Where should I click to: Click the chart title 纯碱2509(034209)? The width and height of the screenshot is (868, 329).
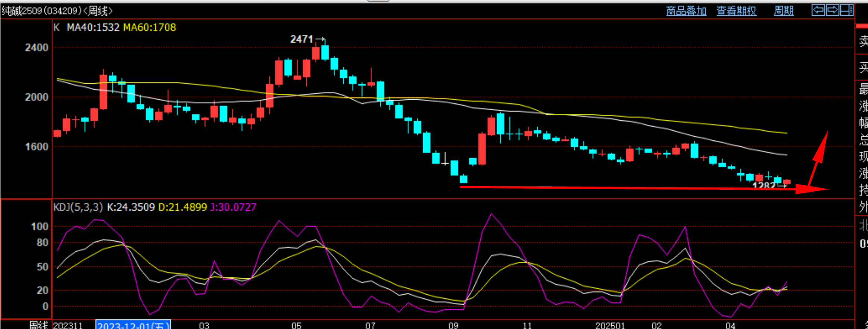tap(41, 11)
